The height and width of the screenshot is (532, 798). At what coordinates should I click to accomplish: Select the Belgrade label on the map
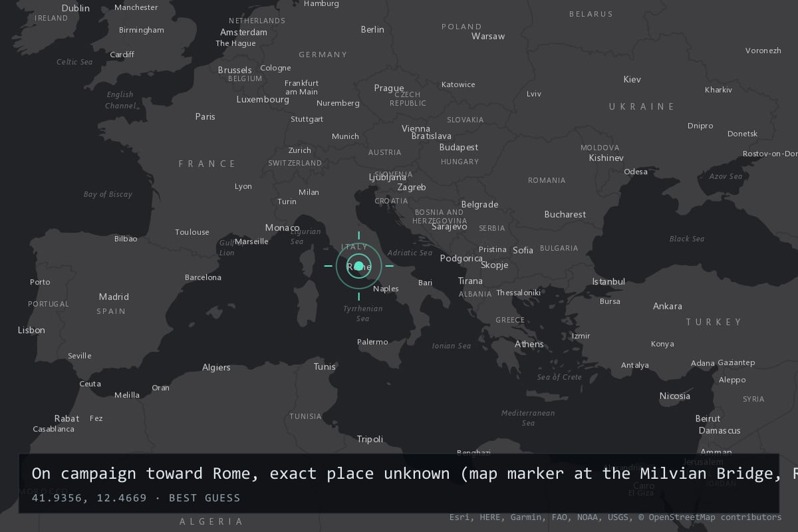479,204
